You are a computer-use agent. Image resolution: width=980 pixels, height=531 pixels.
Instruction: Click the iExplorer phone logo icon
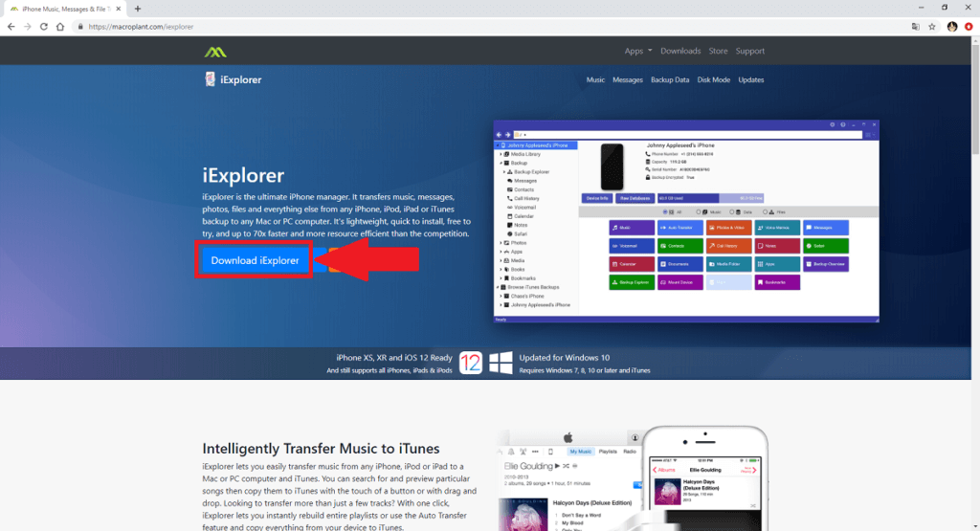[x=210, y=79]
